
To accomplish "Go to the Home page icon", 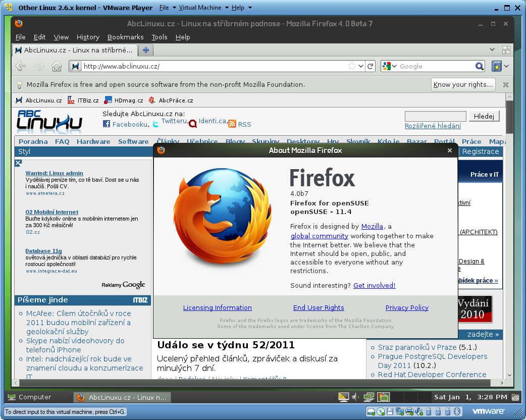I will [x=57, y=66].
